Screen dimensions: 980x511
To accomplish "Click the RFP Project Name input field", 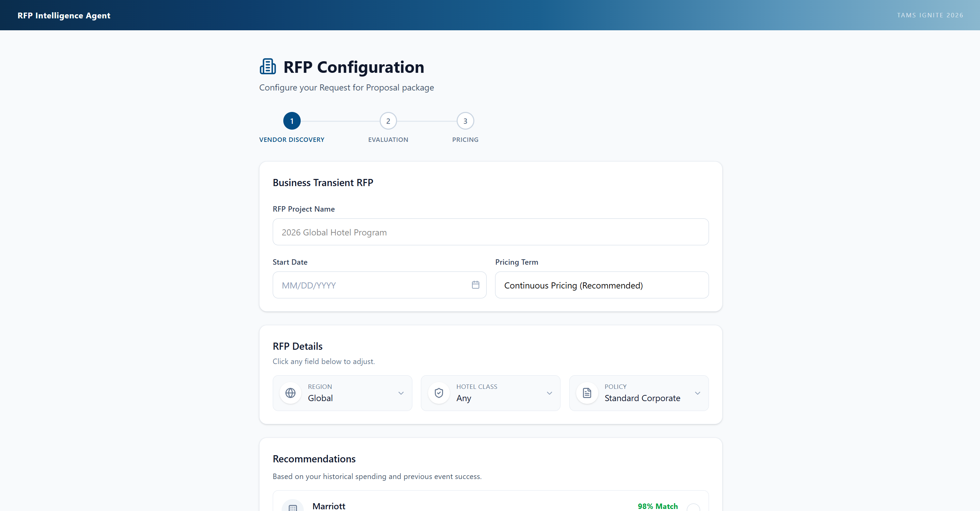I will click(490, 232).
